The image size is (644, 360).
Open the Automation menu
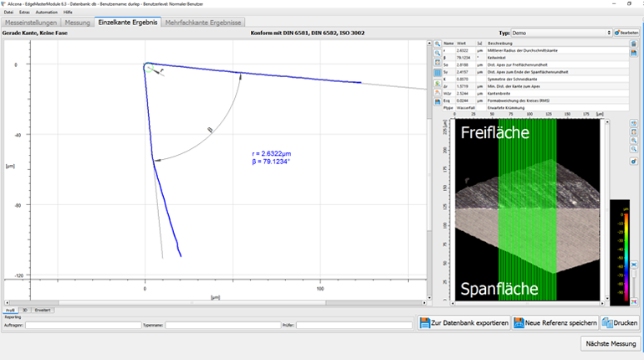pos(47,13)
